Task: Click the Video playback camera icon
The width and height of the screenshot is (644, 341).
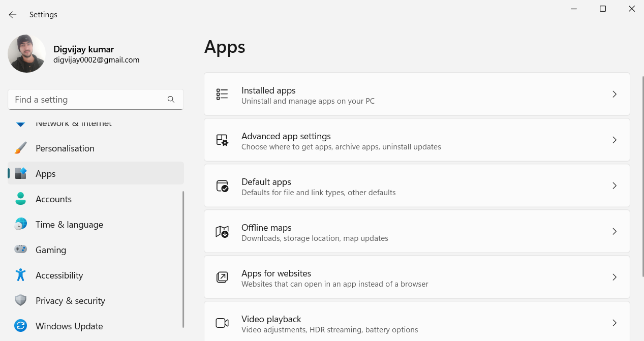Action: click(222, 322)
